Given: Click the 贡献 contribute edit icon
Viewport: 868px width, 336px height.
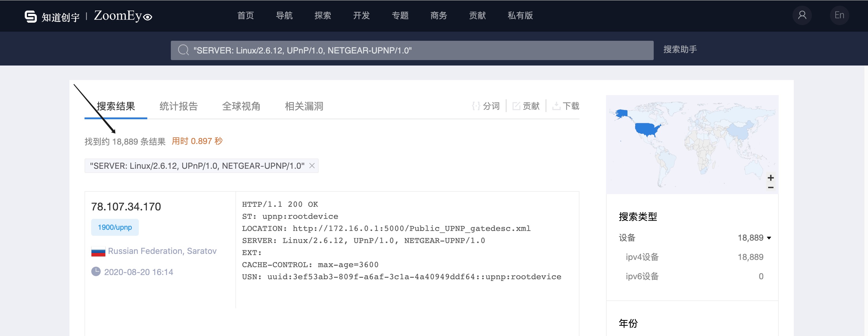Looking at the screenshot, I should 516,106.
